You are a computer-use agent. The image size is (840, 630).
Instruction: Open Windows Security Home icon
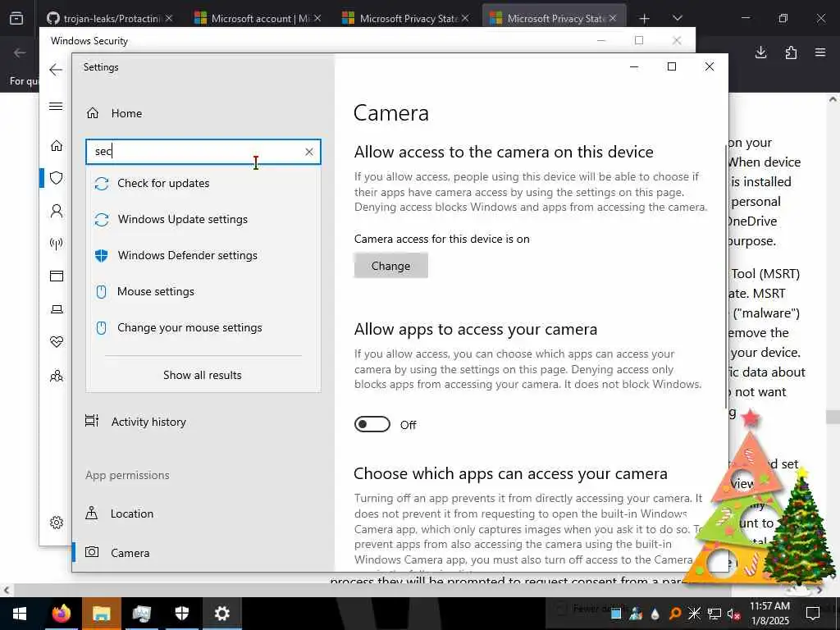click(57, 146)
